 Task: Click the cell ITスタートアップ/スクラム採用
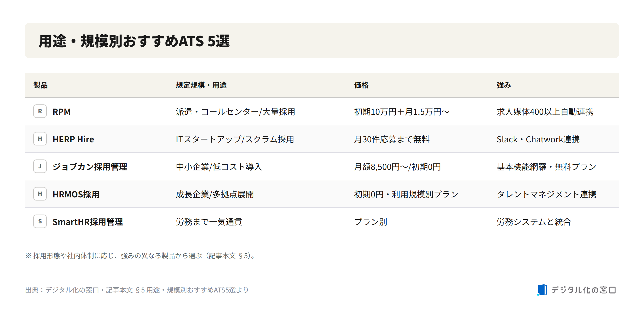pos(235,139)
